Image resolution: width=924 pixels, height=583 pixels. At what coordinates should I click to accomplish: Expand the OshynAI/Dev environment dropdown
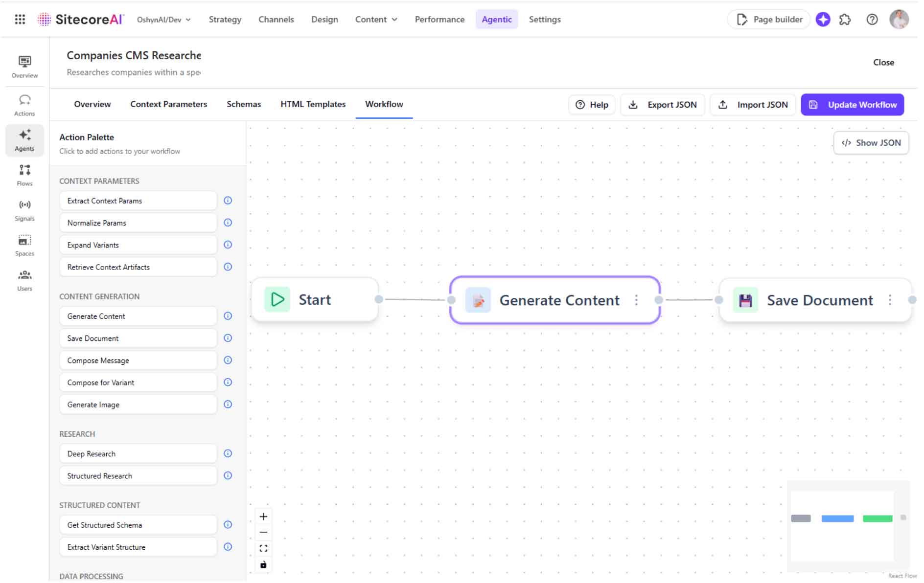164,20
